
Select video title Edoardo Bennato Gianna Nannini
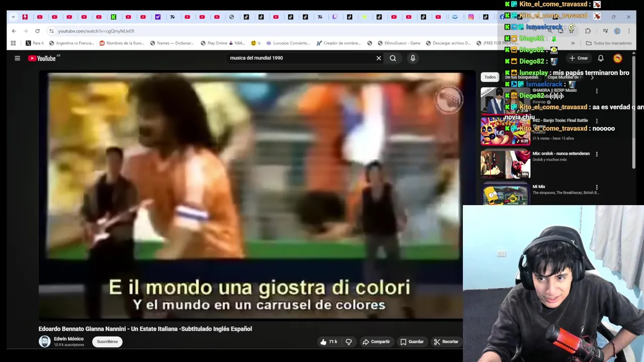tap(145, 329)
